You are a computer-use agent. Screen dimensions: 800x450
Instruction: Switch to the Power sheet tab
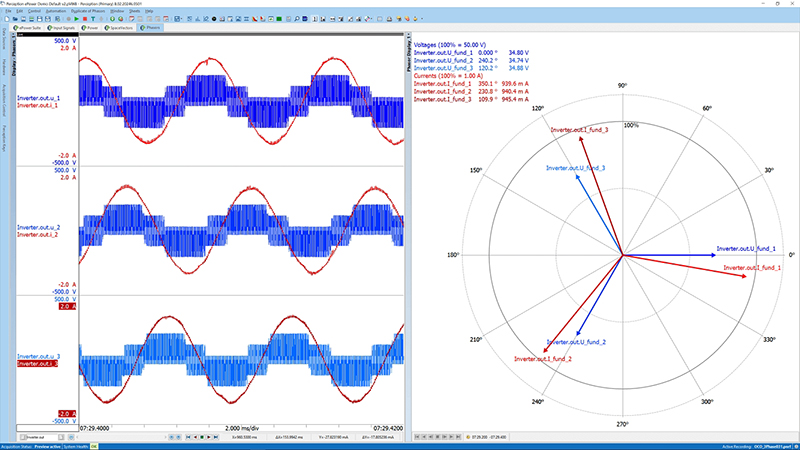coord(90,28)
